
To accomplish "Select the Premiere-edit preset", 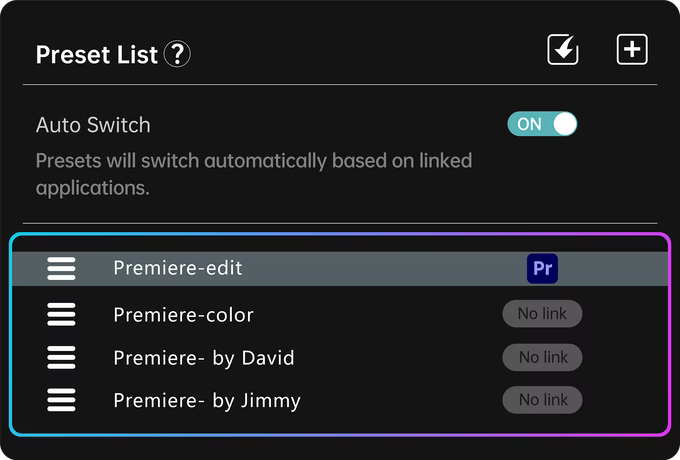I will [178, 268].
